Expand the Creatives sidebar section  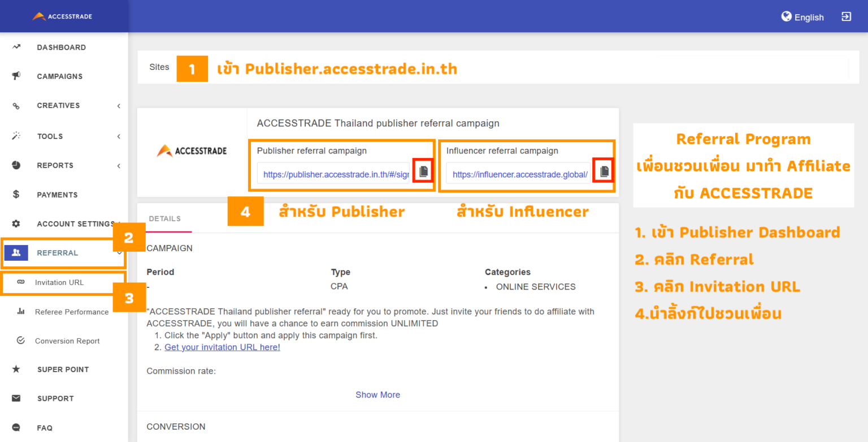pos(118,106)
